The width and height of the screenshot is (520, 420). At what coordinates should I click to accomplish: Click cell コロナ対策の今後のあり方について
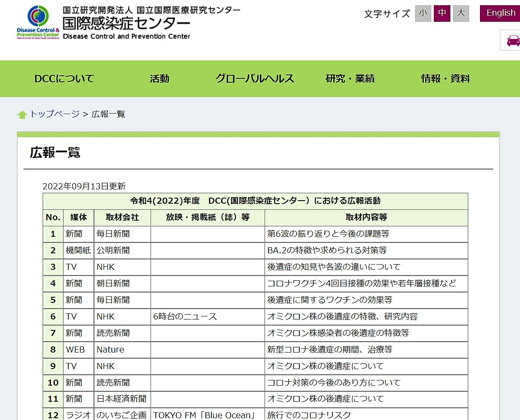tap(366, 383)
